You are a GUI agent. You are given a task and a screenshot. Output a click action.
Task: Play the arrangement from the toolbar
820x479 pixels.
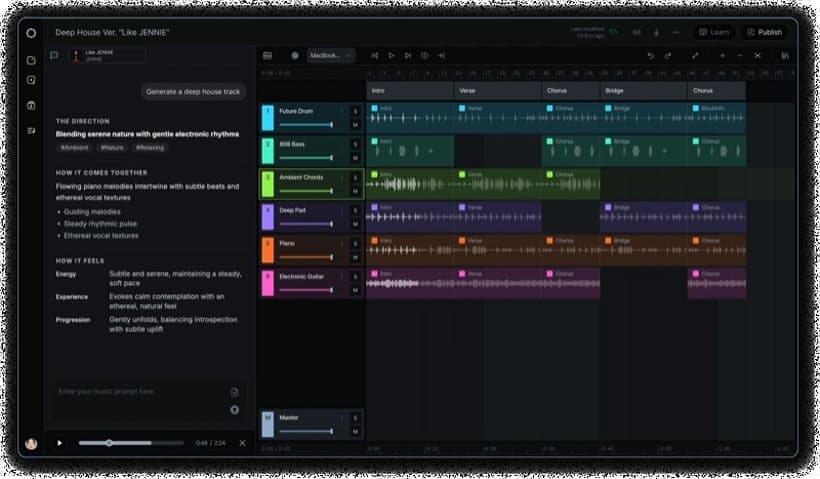[x=391, y=55]
